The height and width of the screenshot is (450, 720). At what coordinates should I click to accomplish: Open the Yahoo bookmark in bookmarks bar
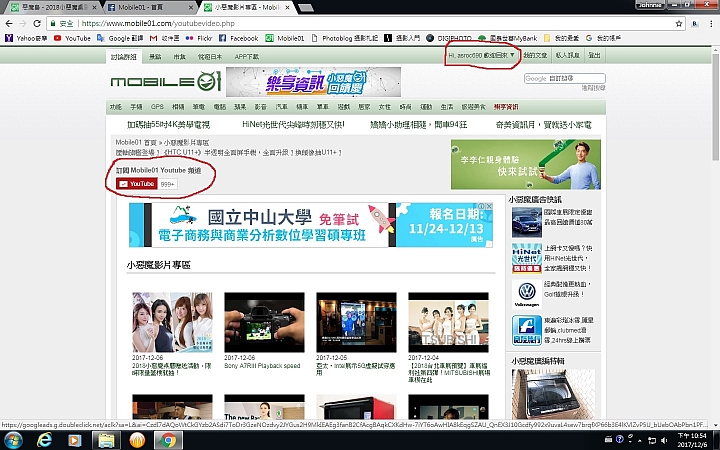26,38
